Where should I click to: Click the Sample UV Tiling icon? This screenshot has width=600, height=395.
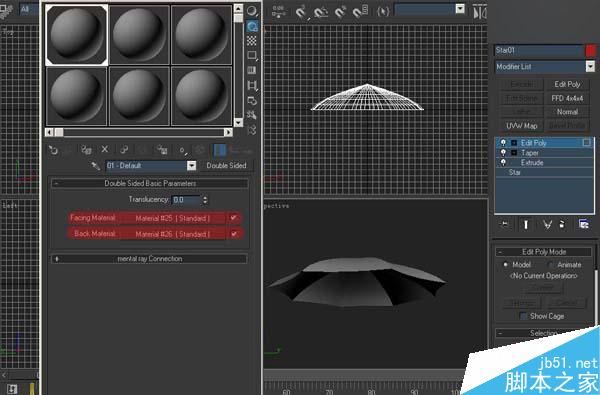(x=252, y=55)
